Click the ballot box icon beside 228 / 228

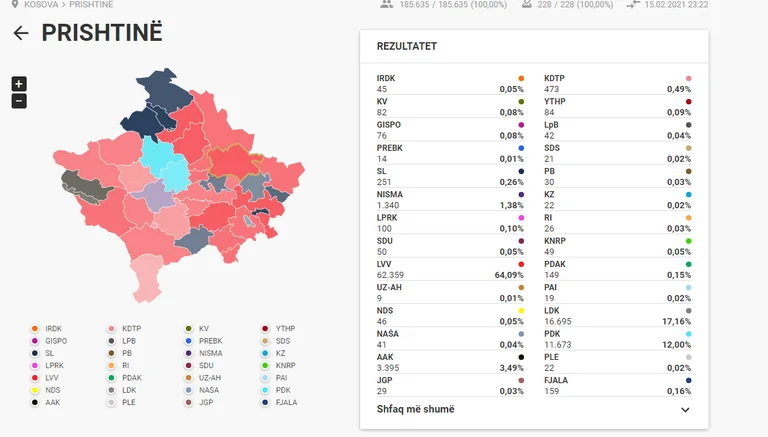tap(527, 4)
